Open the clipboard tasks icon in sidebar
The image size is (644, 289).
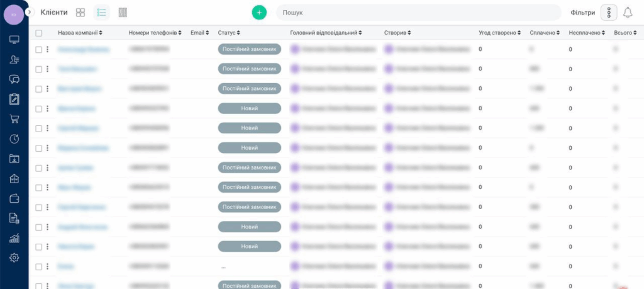(x=14, y=99)
